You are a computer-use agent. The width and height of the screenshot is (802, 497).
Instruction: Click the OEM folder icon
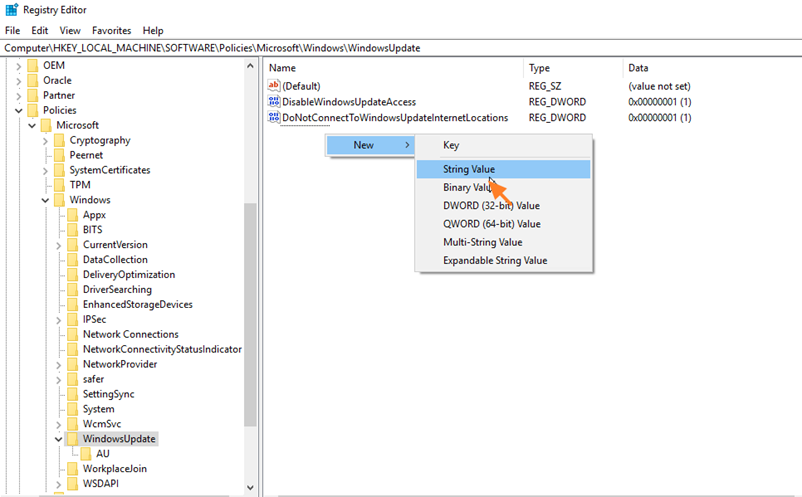click(x=33, y=65)
